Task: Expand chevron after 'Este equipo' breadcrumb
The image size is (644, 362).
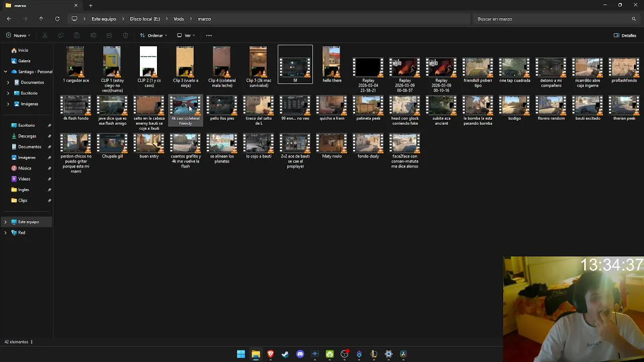Action: pos(123,19)
